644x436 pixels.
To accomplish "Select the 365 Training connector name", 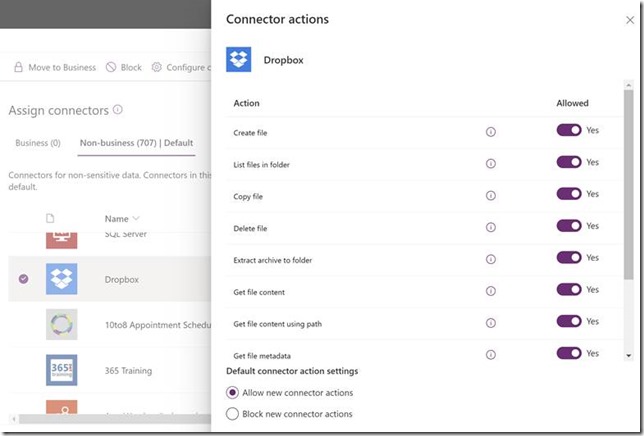I will 128,371.
